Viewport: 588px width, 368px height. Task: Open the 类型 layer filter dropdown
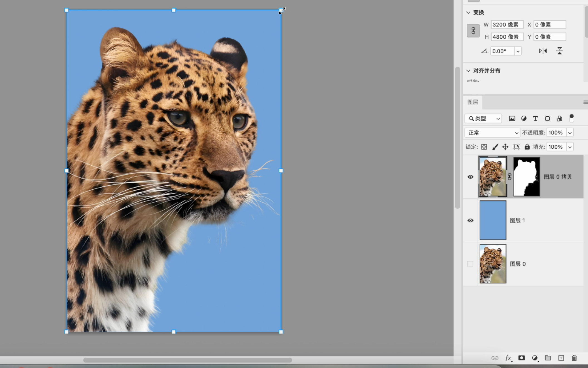483,119
